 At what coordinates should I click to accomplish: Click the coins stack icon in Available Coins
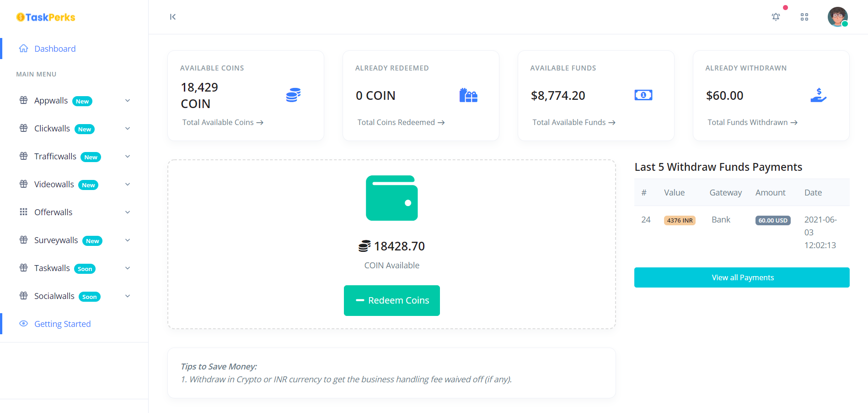tap(293, 95)
